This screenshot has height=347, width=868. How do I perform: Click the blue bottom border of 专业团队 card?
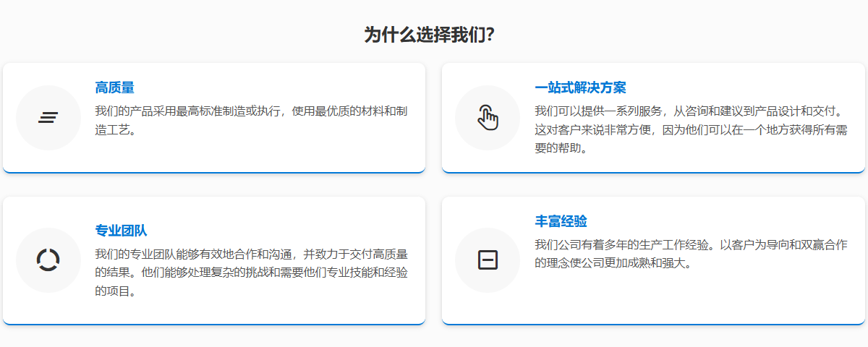coord(214,324)
